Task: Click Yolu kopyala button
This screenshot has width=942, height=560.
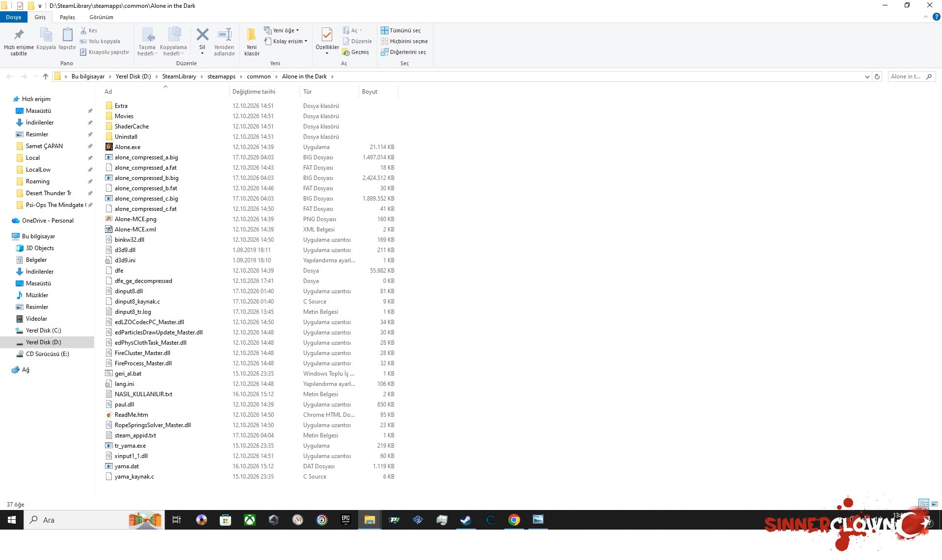Action: pyautogui.click(x=100, y=41)
